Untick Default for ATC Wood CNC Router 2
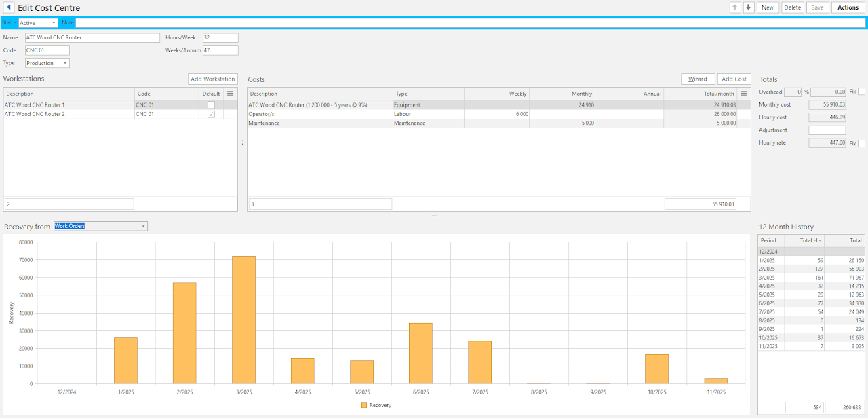The width and height of the screenshot is (868, 418). 212,114
